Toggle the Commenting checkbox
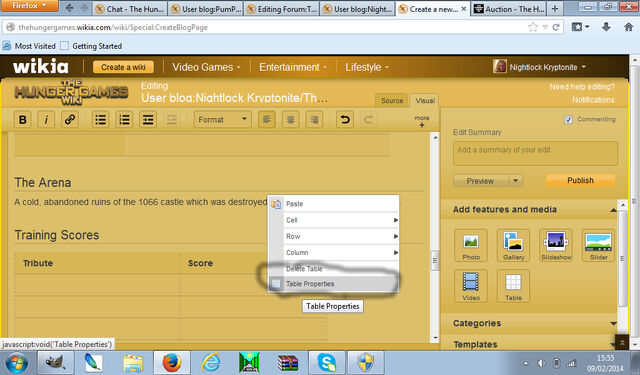640x375 pixels. [x=568, y=120]
